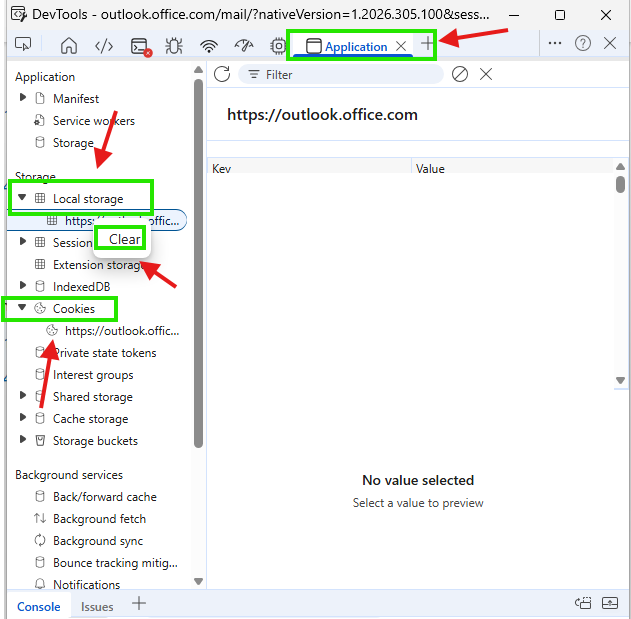Collapse the Local storage tree
The height and width of the screenshot is (619, 631).
(22, 197)
